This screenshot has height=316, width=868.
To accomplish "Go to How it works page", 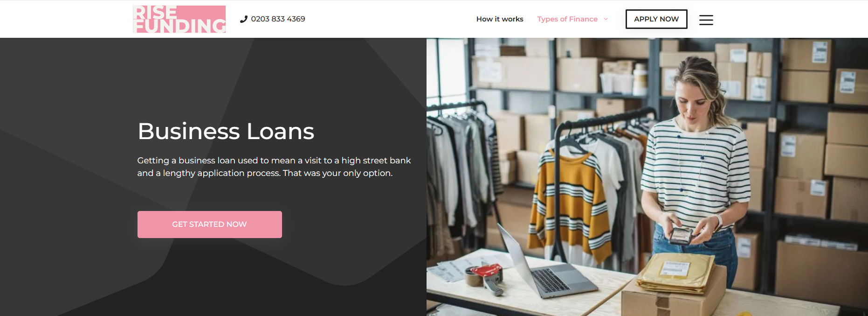I will click(500, 19).
